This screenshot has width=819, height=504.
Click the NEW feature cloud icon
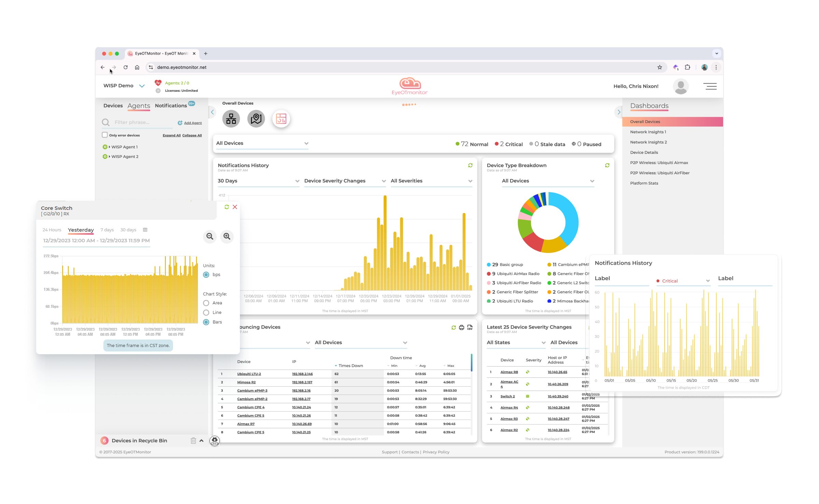click(x=214, y=441)
